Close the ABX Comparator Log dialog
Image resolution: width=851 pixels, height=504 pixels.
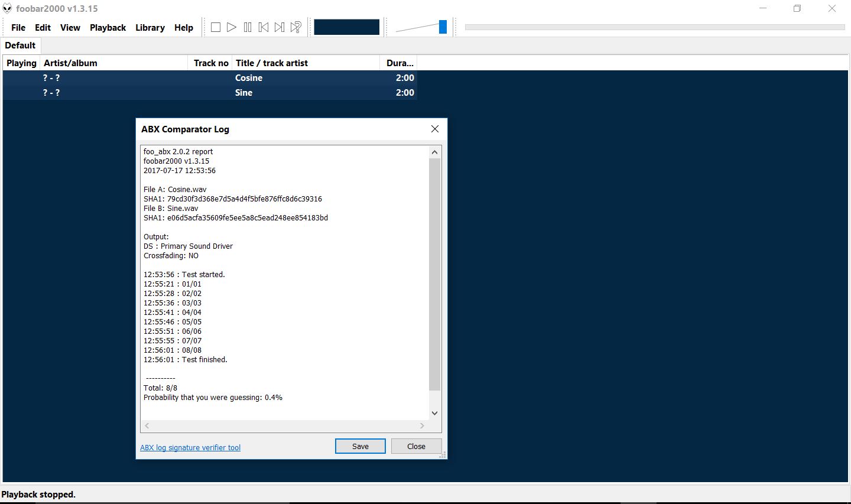click(x=435, y=129)
